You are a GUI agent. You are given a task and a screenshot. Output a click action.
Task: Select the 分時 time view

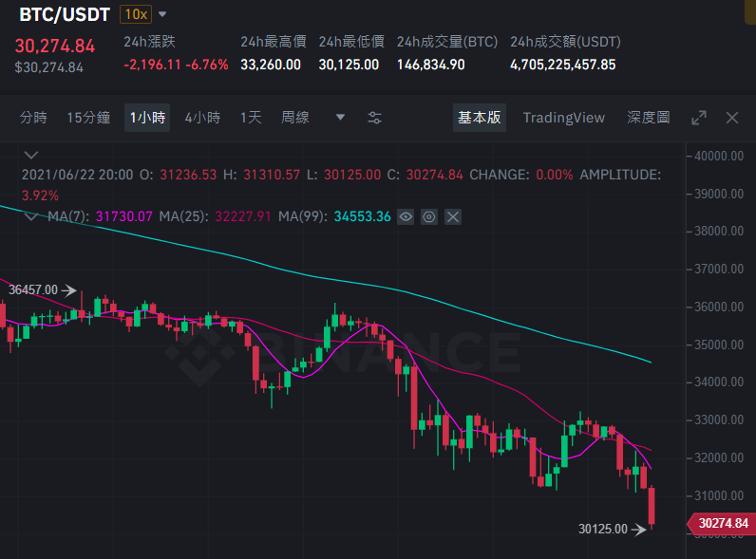pos(33,118)
